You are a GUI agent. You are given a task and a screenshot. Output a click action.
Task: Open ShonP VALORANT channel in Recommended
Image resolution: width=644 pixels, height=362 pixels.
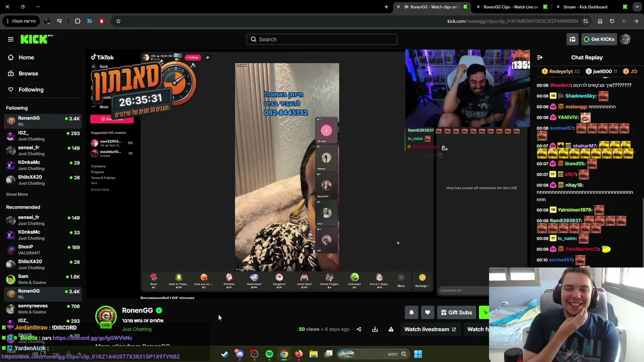[x=42, y=250]
